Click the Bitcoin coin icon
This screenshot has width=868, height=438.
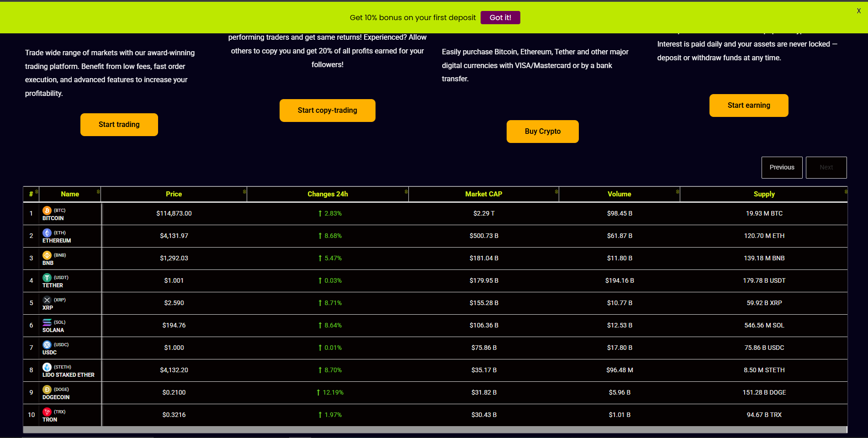(x=47, y=211)
